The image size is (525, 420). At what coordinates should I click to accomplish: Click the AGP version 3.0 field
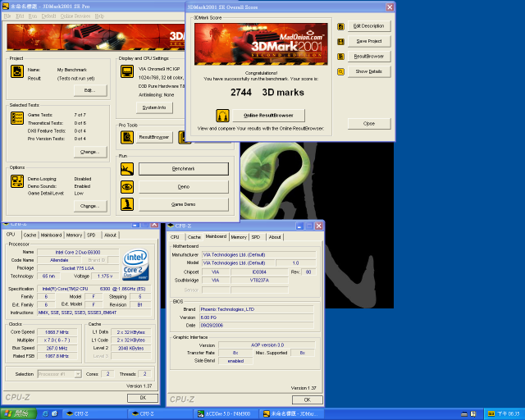point(267,345)
